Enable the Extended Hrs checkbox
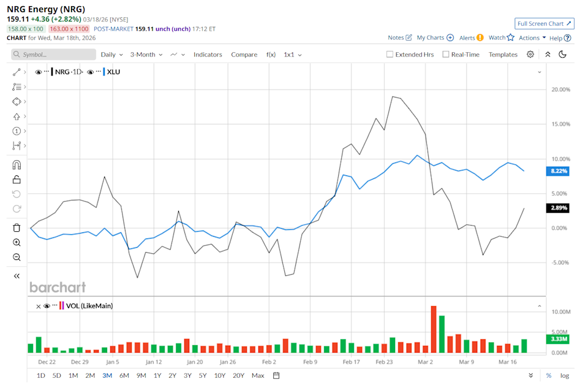 tap(390, 54)
